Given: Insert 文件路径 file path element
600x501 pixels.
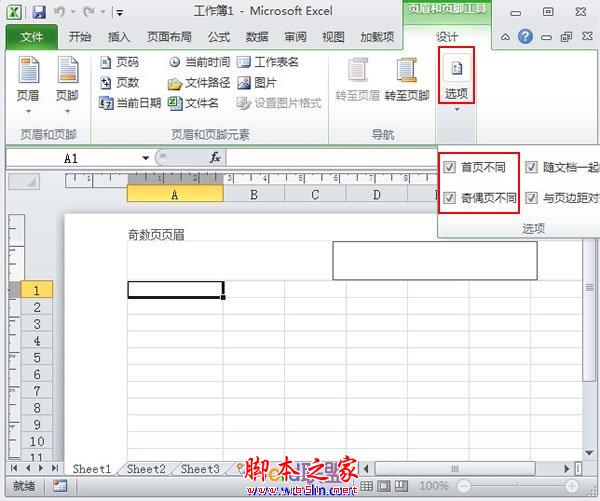Looking at the screenshot, I should point(199,82).
